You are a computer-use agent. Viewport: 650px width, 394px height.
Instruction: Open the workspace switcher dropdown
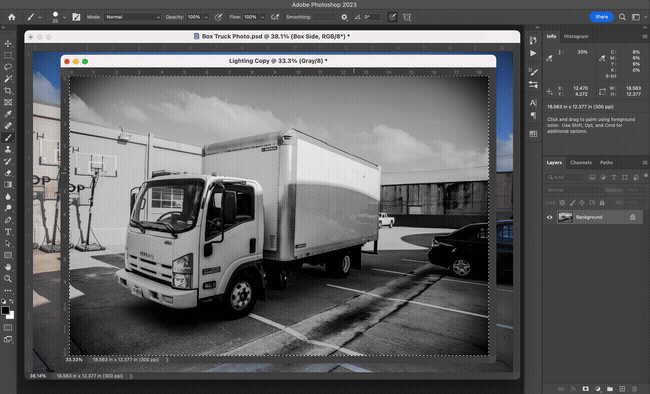637,17
